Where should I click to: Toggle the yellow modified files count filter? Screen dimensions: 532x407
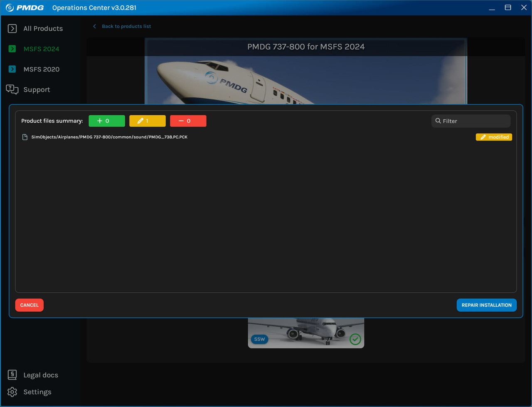click(148, 121)
